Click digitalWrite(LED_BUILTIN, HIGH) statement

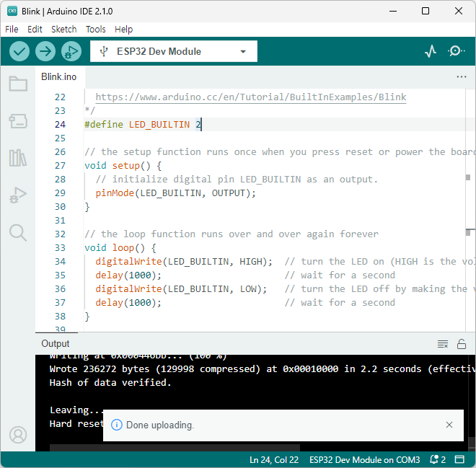pos(184,261)
